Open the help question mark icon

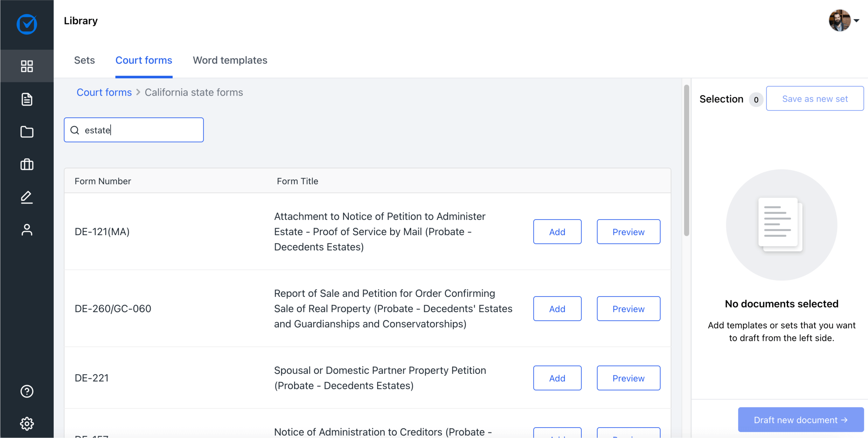(x=27, y=391)
